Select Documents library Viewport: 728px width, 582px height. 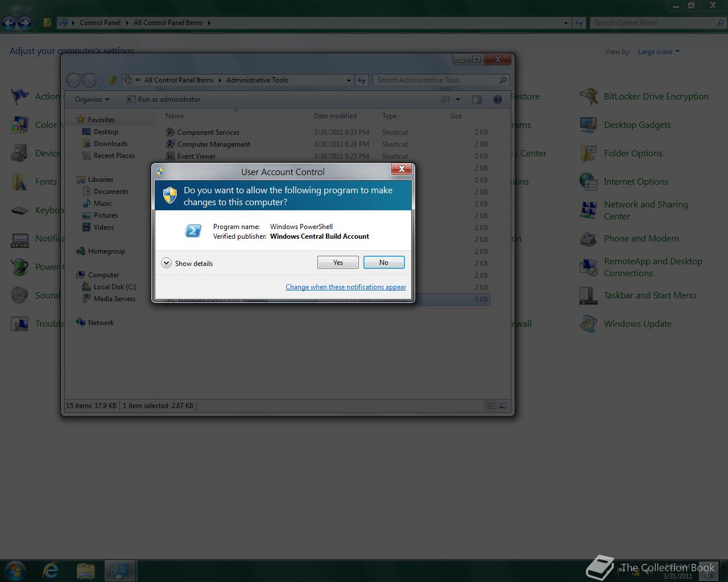(x=111, y=192)
